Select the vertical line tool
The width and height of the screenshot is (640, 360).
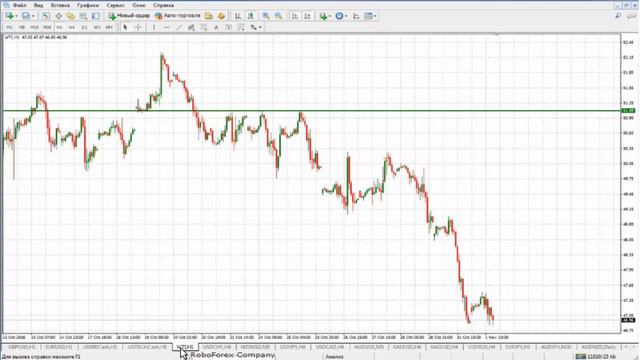click(x=154, y=27)
